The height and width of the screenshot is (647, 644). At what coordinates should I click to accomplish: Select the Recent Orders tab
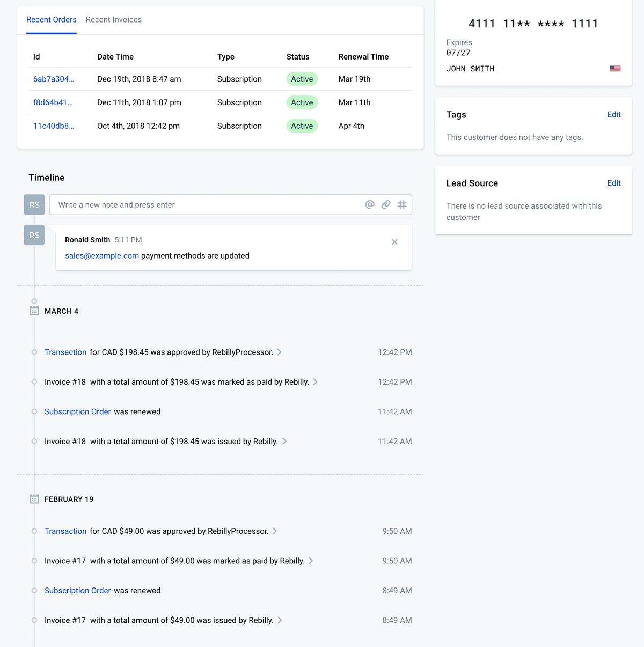[52, 20]
